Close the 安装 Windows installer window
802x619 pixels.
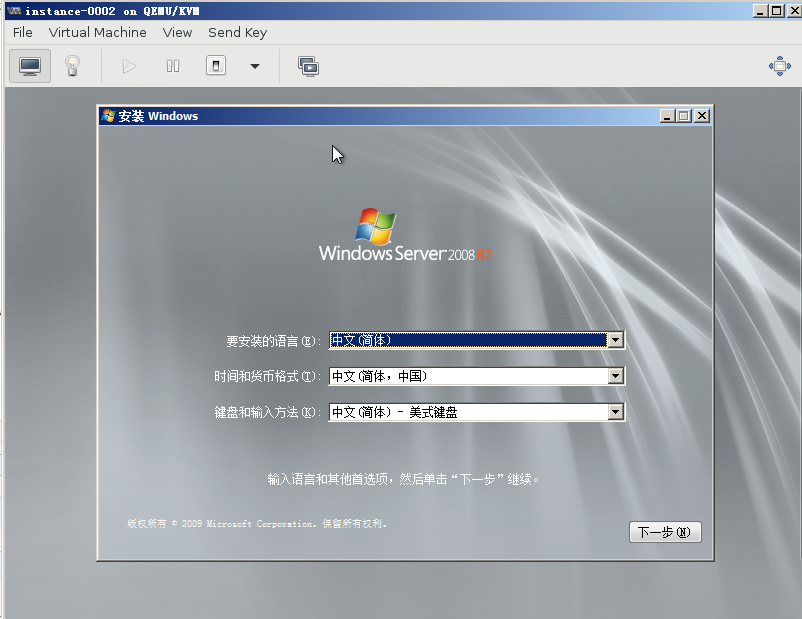tap(702, 116)
